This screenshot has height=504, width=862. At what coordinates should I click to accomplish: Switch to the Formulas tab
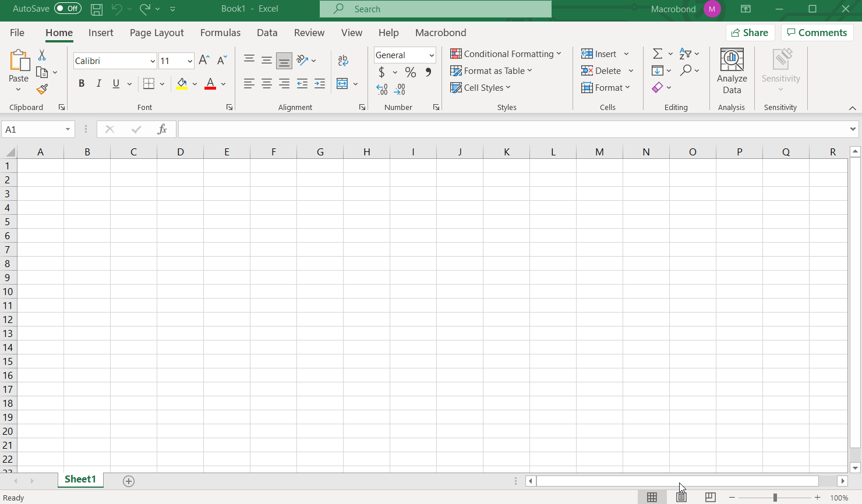pyautogui.click(x=220, y=33)
